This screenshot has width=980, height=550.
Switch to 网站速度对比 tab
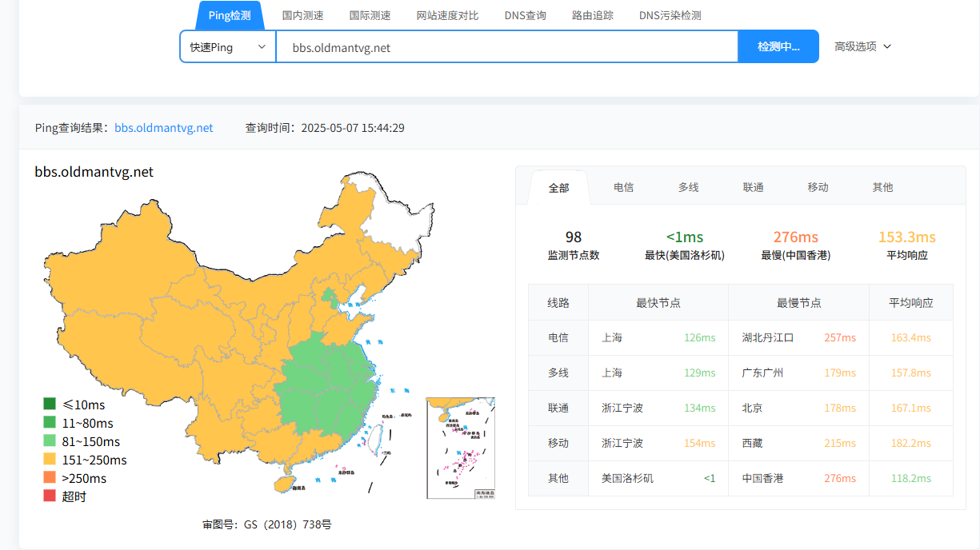coord(447,15)
